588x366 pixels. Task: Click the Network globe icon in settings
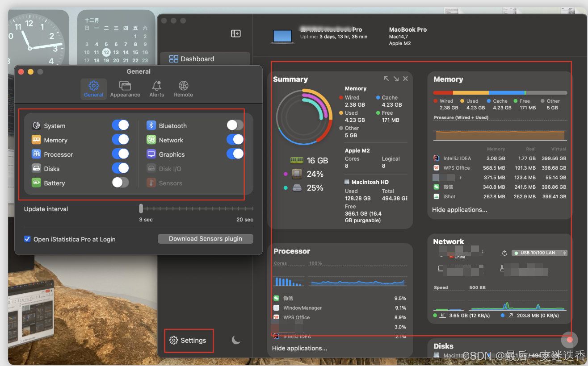click(x=151, y=140)
